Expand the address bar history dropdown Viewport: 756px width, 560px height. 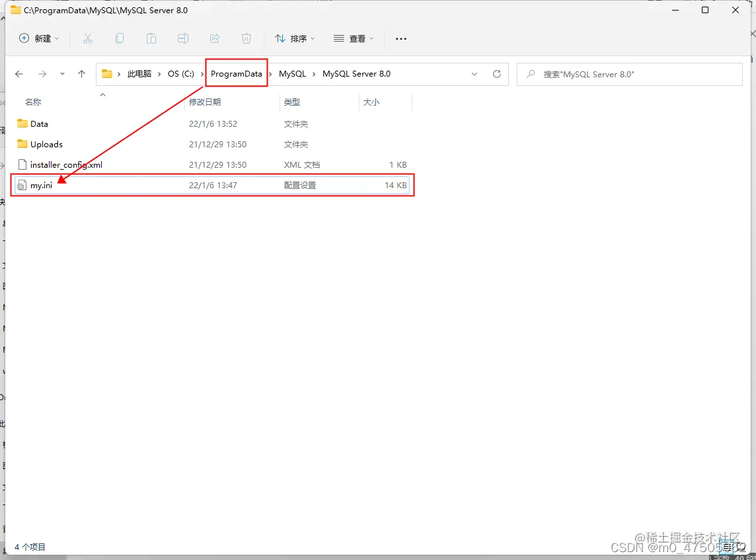pyautogui.click(x=474, y=74)
